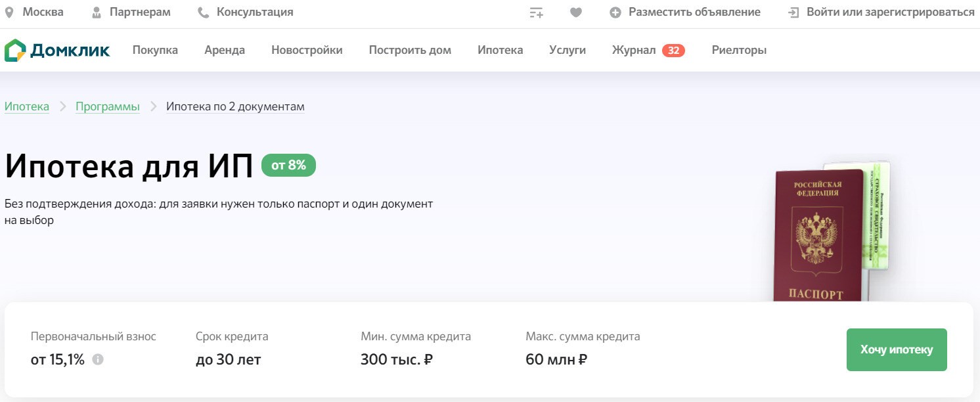Follow the Программы breadcrumb link

pos(107,106)
